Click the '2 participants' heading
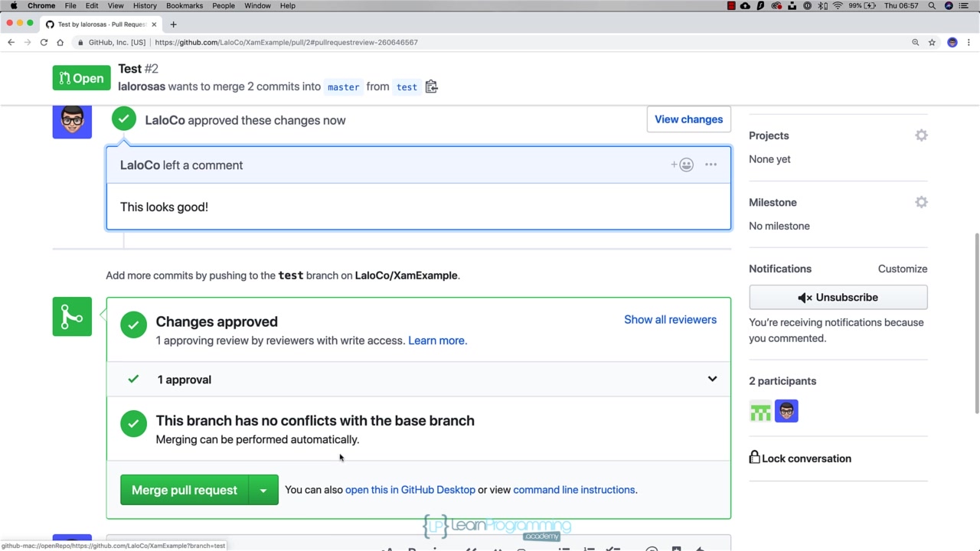The image size is (980, 551). [x=782, y=381]
